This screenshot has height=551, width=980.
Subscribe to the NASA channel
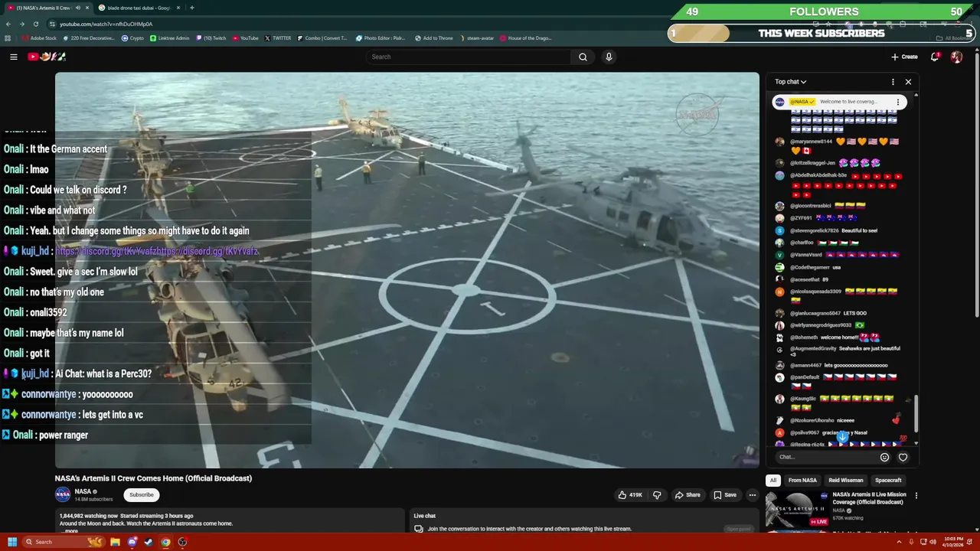[142, 495]
